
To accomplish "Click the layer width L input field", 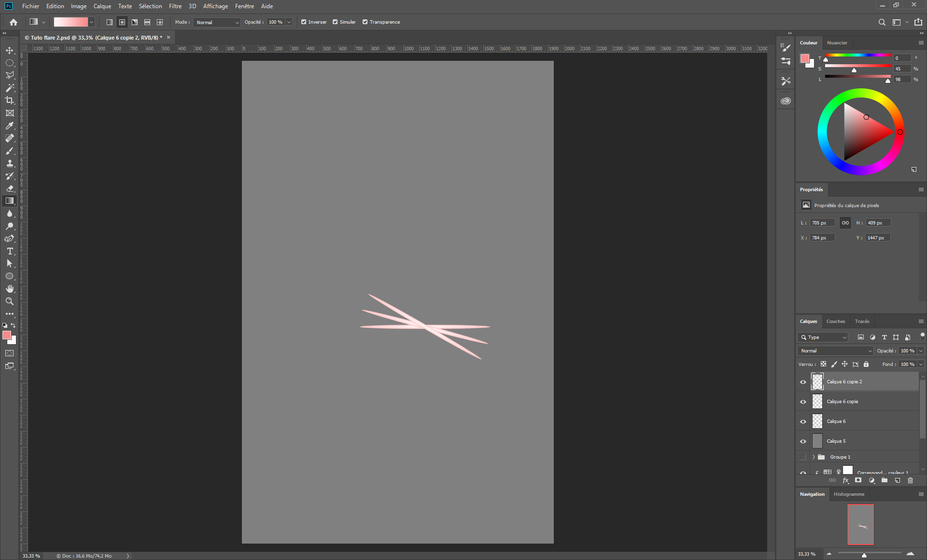I will pyautogui.click(x=822, y=223).
